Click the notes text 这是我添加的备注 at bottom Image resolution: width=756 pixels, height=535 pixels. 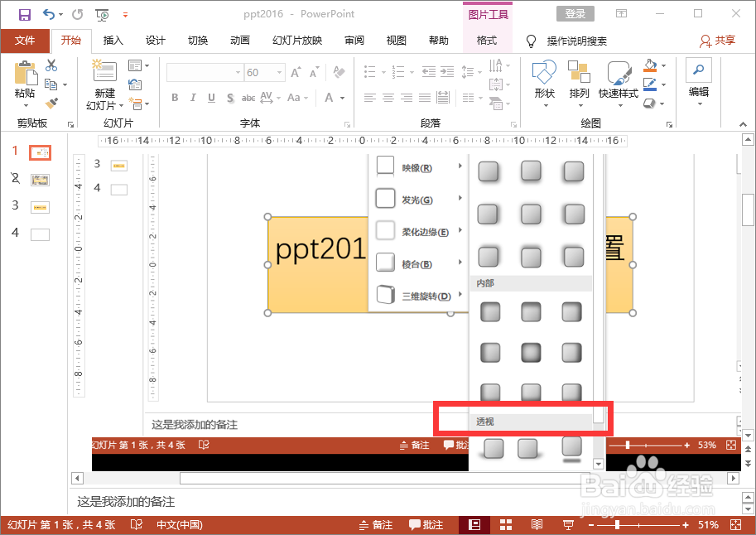[126, 502]
